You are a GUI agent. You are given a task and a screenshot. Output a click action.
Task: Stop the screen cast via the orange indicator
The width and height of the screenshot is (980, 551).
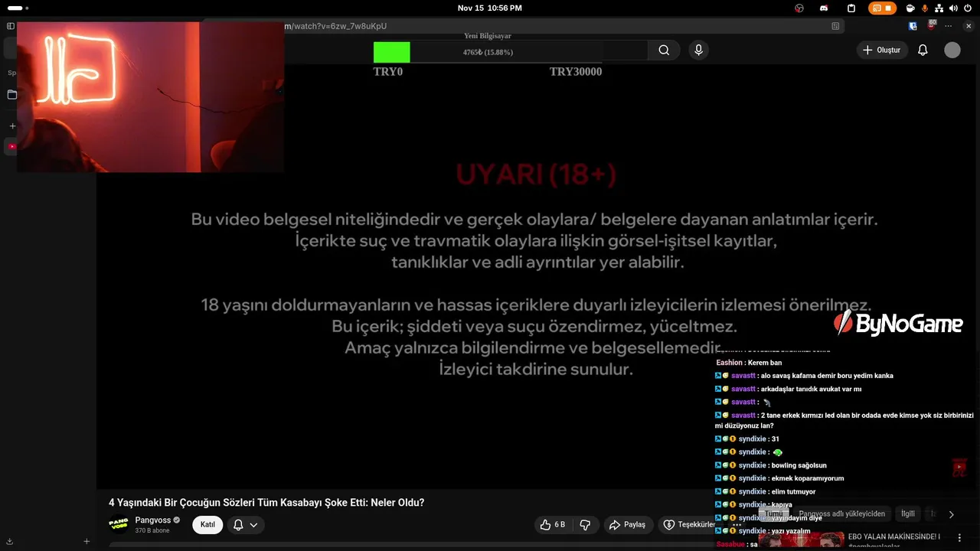click(882, 8)
